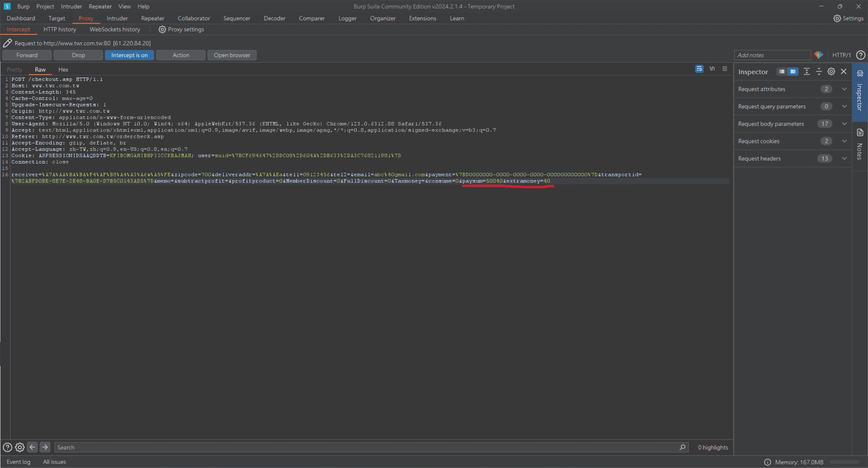
Task: Select the Pretty view tab
Action: click(x=14, y=69)
